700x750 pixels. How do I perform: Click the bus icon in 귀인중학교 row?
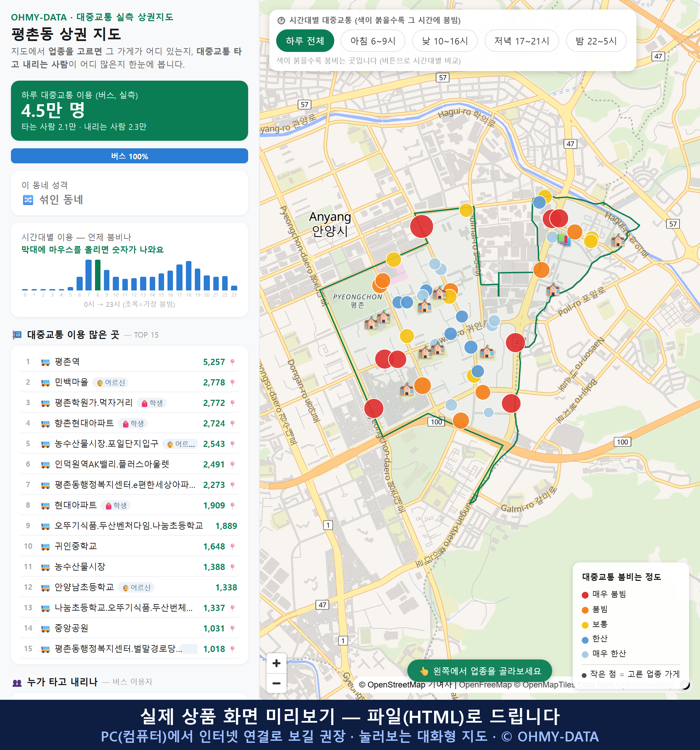tap(45, 547)
